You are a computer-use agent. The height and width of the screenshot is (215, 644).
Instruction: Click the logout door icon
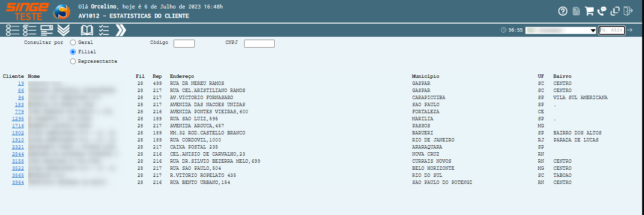click(x=628, y=11)
